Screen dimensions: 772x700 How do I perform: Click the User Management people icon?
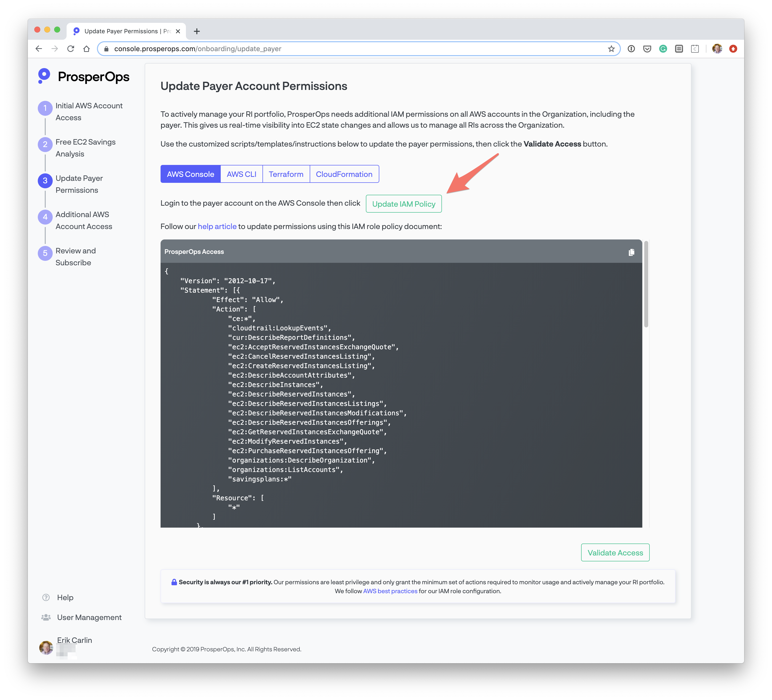point(46,617)
